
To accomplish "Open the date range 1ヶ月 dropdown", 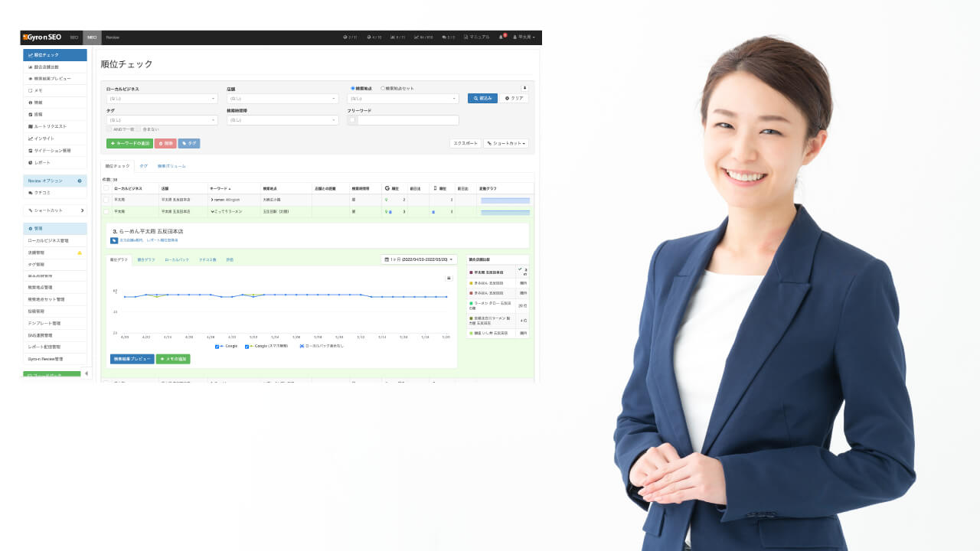I will click(x=418, y=259).
